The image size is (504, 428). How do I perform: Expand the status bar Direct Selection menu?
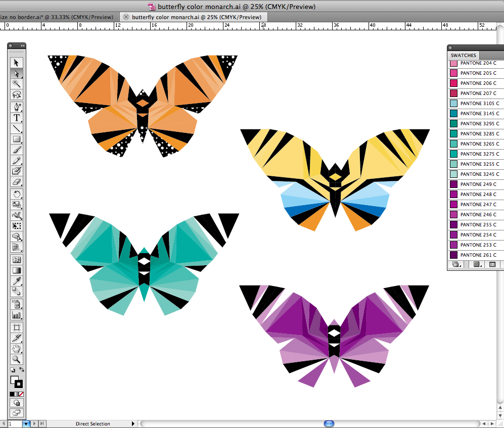(133, 423)
